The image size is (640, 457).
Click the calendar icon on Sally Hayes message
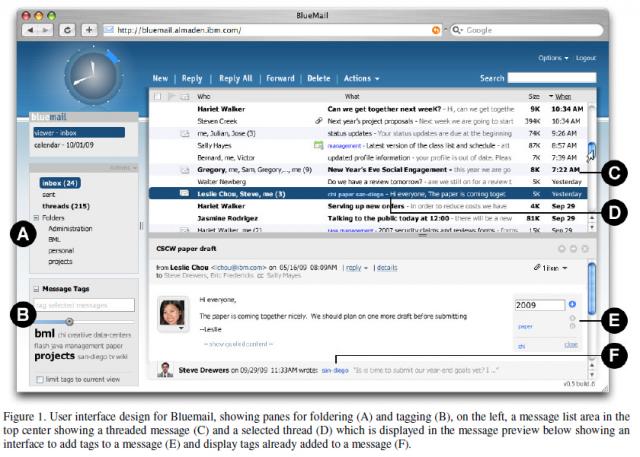click(x=318, y=145)
